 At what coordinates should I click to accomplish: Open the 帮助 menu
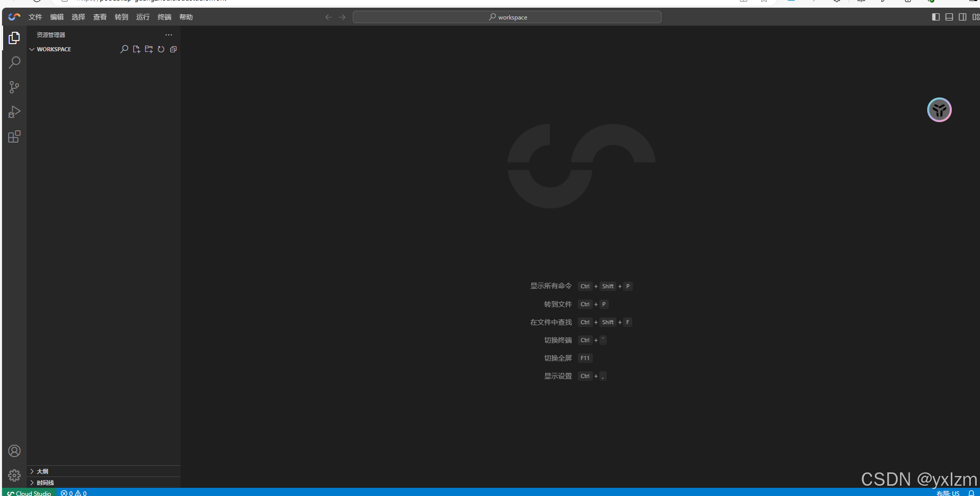pos(186,17)
